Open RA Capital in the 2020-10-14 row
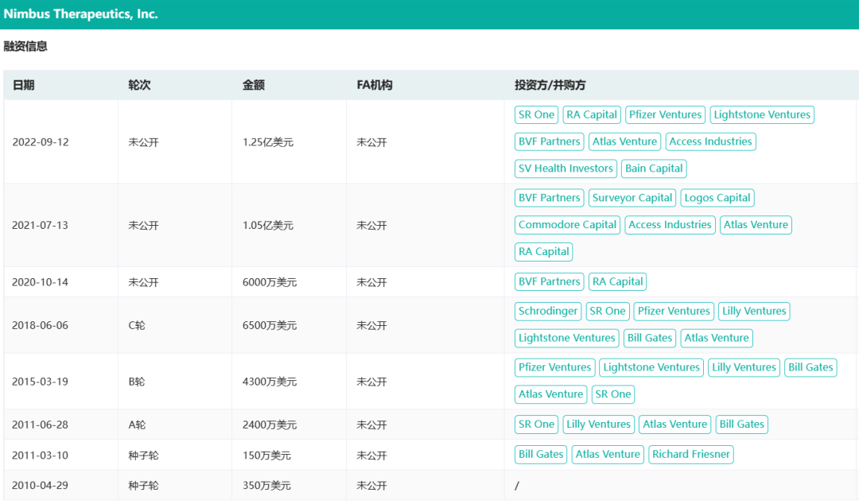Screen dimensions: 859x504 pos(617,281)
